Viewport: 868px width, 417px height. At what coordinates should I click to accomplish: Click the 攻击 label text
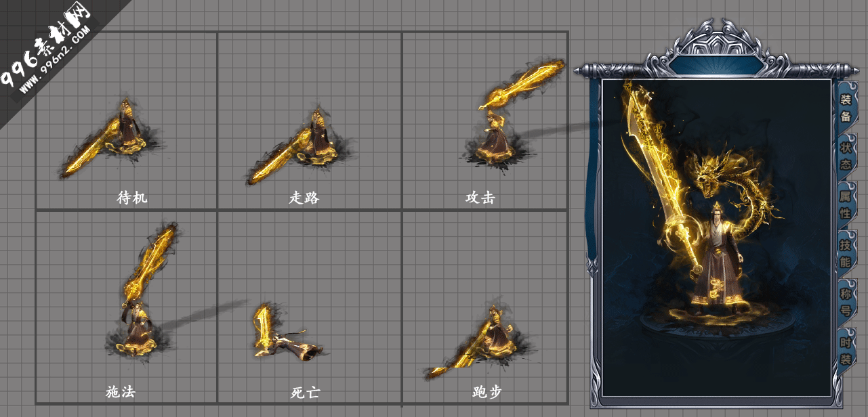tap(480, 198)
